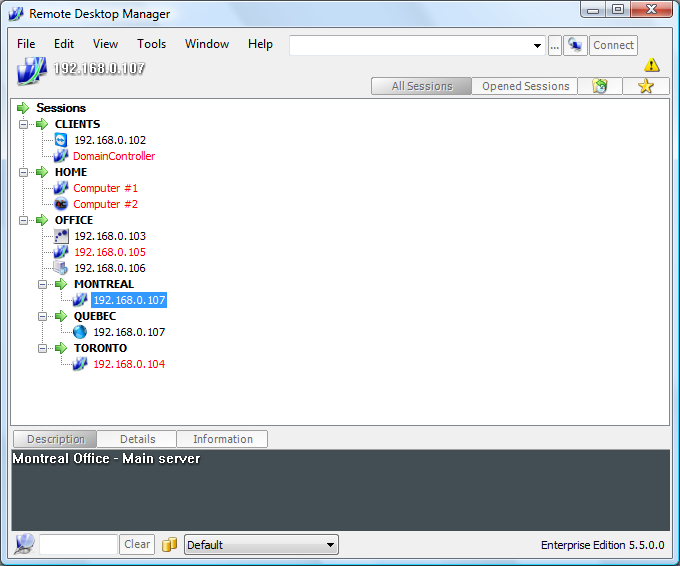Click the green arrow icon of TORONTO group
The height and width of the screenshot is (566, 680).
click(x=61, y=348)
